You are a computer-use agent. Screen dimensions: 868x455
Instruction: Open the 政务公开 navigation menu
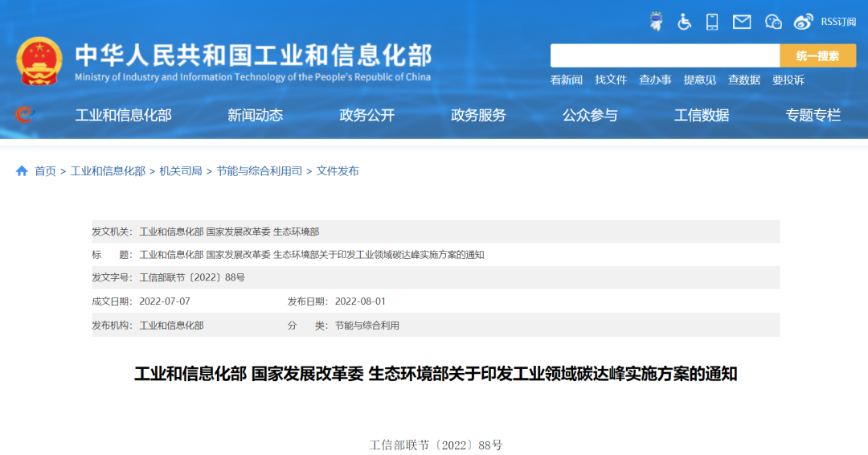tap(367, 115)
